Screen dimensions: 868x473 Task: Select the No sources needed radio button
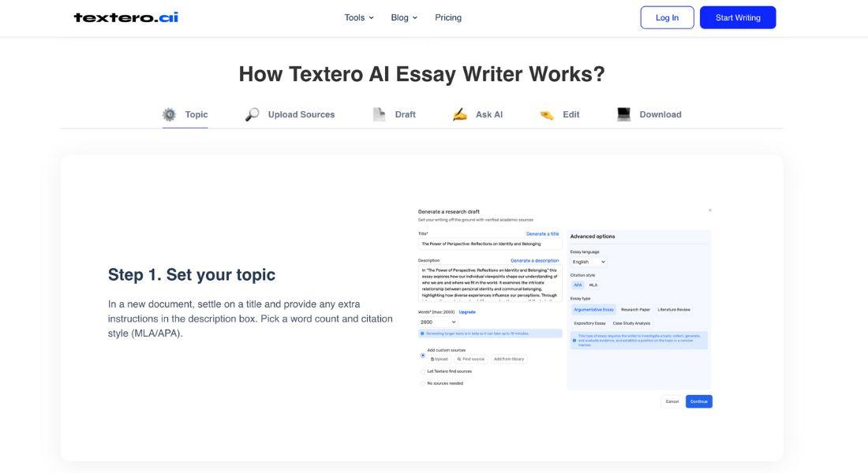pyautogui.click(x=423, y=383)
